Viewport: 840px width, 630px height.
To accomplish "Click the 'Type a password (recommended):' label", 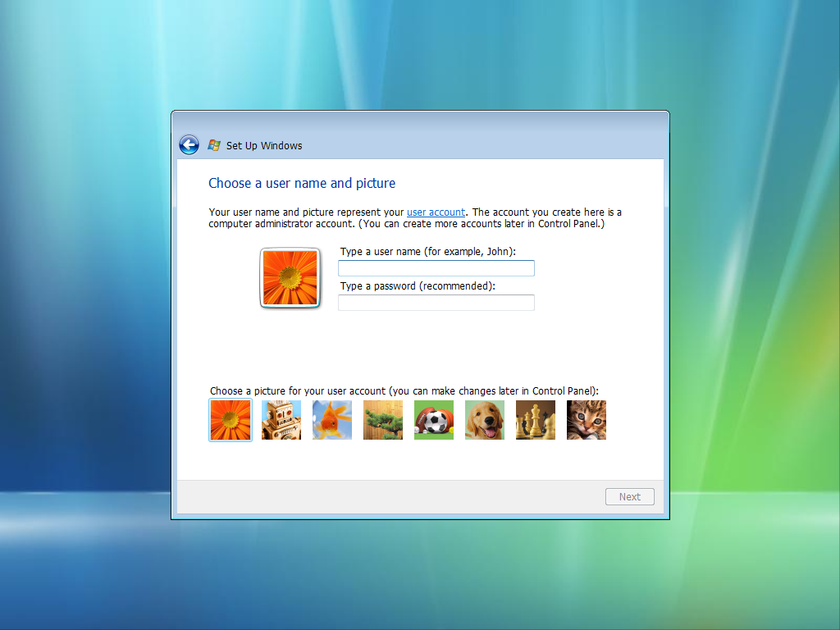I will coord(418,286).
